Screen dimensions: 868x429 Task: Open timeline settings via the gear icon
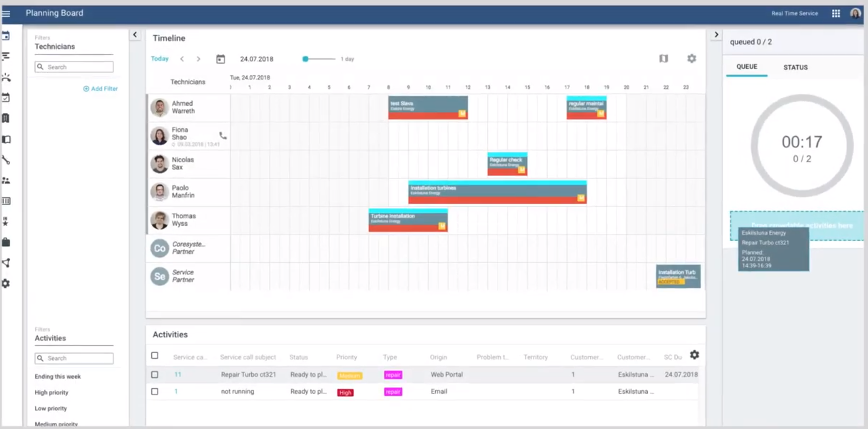click(x=692, y=59)
